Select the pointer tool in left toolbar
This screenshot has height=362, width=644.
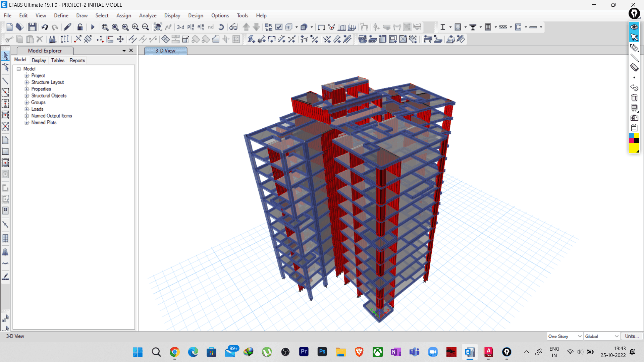coord(5,55)
